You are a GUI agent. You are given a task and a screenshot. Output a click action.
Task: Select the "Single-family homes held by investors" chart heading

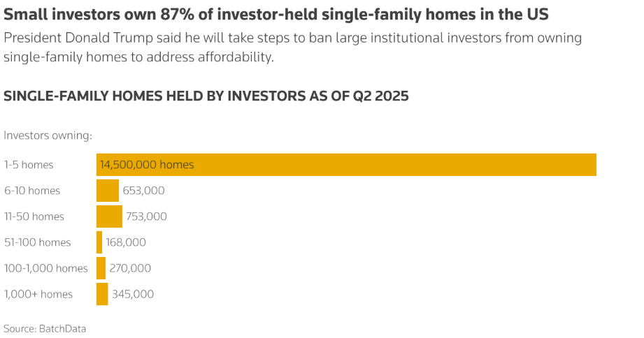[x=206, y=96]
